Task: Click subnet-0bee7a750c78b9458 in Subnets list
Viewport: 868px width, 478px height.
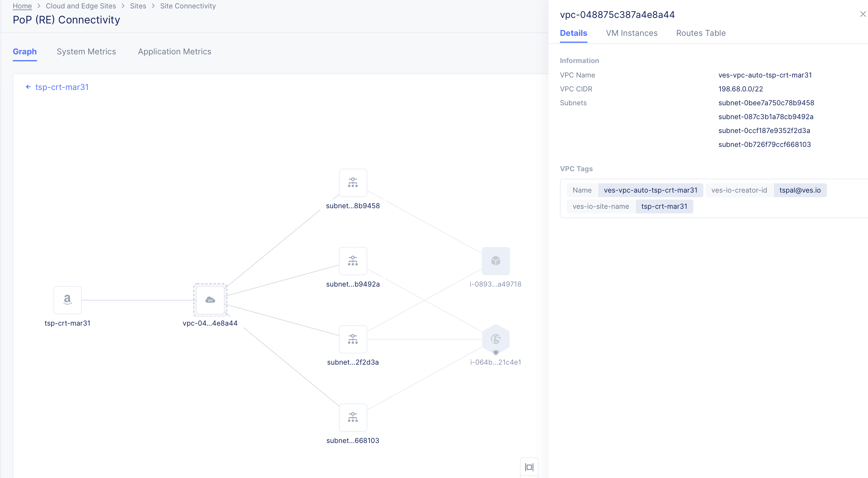Action: (766, 103)
